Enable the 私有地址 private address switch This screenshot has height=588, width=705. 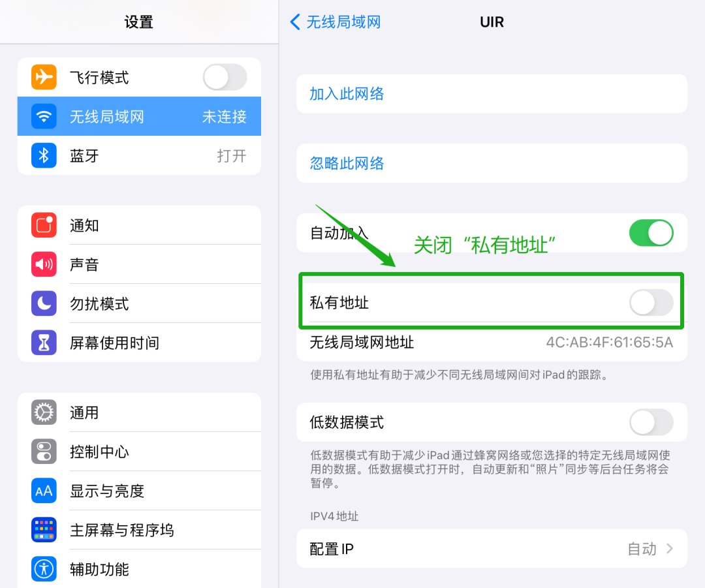pyautogui.click(x=651, y=303)
